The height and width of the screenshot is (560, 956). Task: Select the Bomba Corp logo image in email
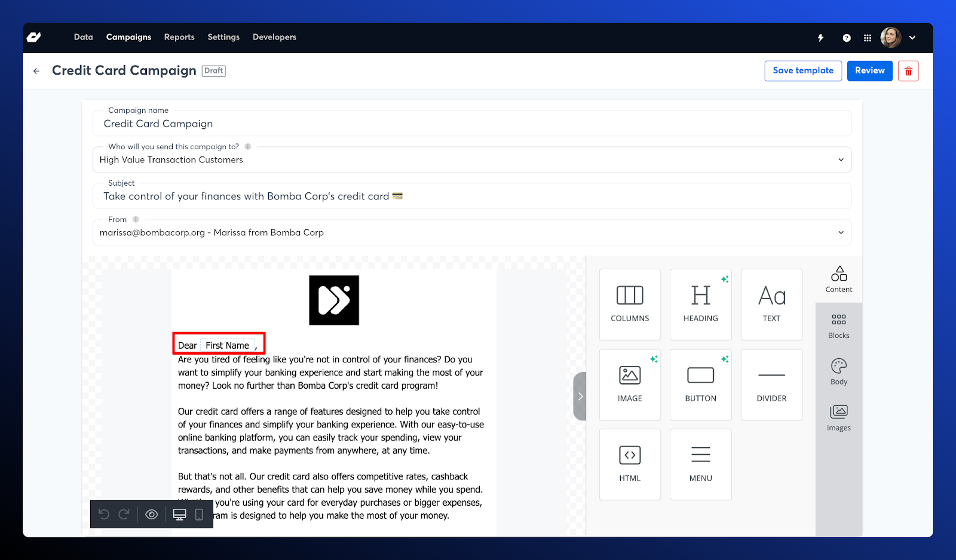(x=334, y=300)
